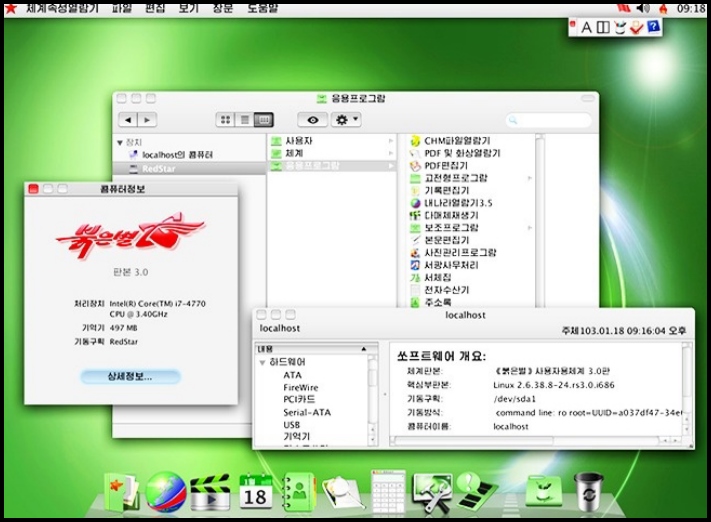Select 본문편집기 application
The height and width of the screenshot is (522, 711).
[447, 240]
